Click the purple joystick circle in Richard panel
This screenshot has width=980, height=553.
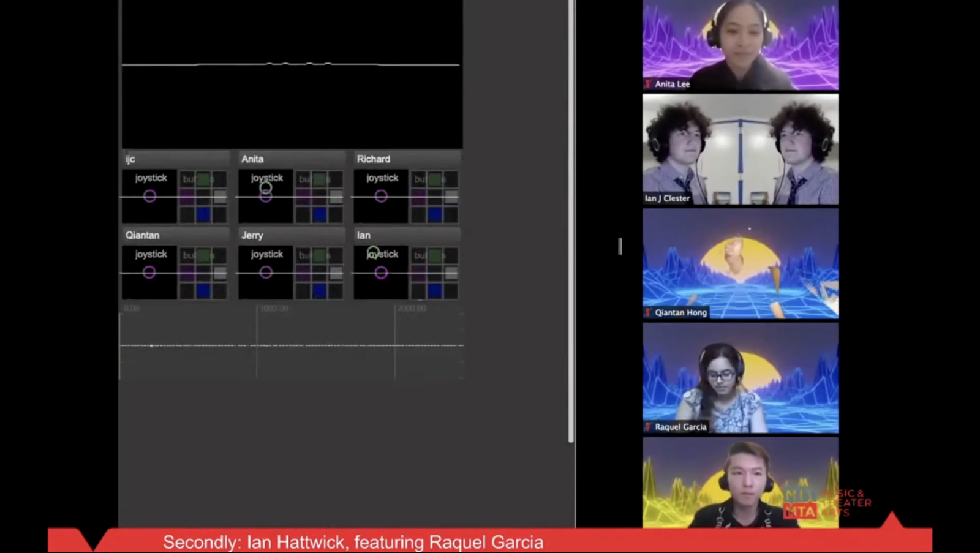[381, 196]
